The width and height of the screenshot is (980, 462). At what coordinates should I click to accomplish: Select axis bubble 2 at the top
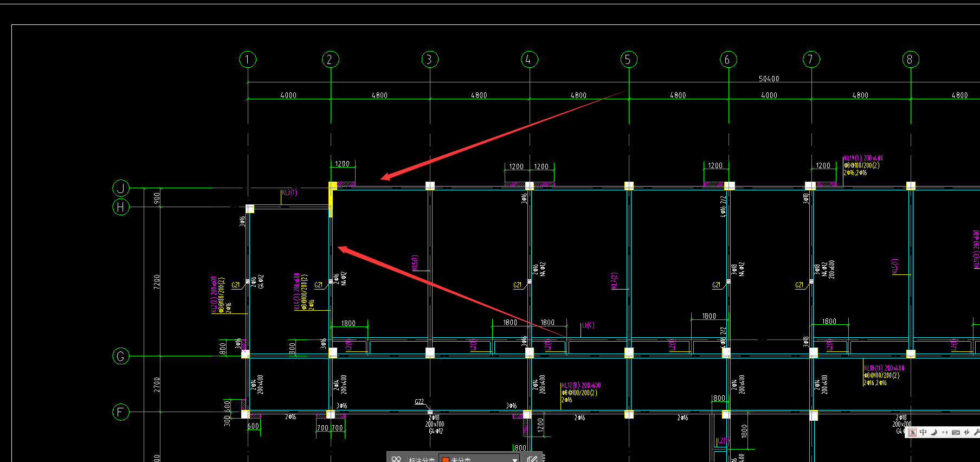pos(331,59)
